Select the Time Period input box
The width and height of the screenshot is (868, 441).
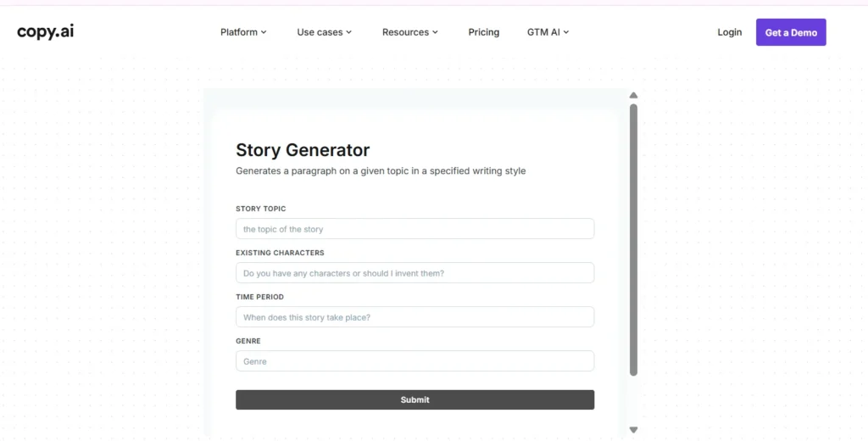pos(415,317)
